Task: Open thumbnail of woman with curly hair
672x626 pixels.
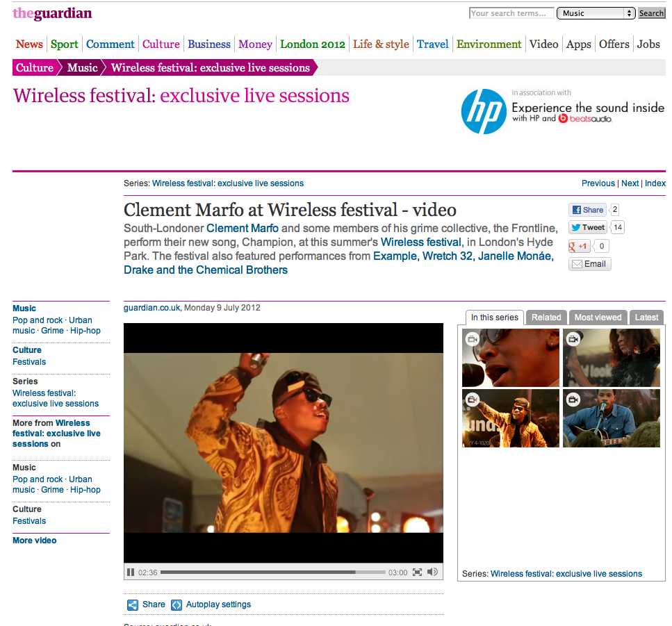Action: (x=612, y=358)
